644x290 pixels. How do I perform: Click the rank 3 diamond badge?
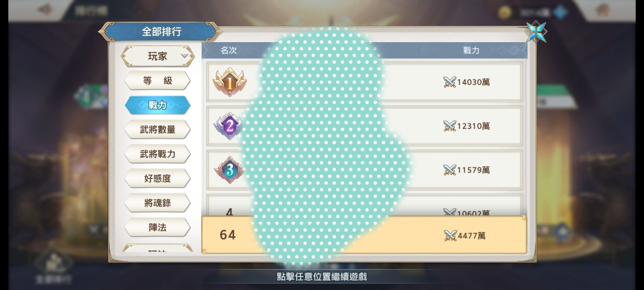(x=229, y=170)
